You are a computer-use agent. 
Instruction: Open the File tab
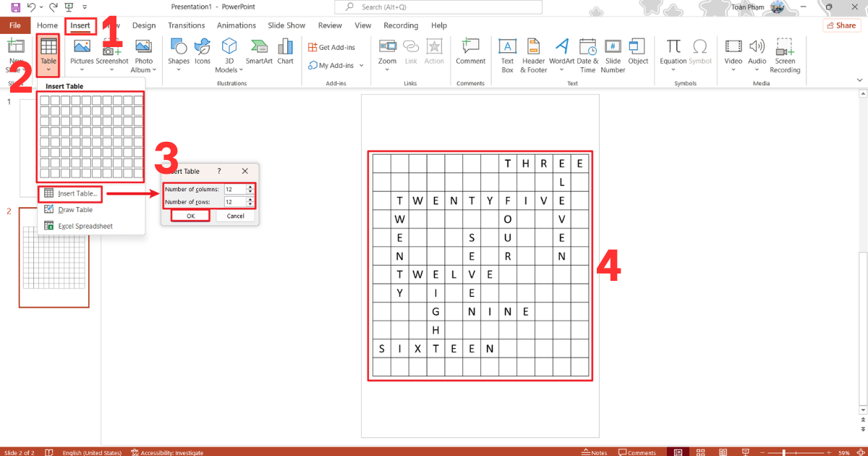tap(15, 25)
